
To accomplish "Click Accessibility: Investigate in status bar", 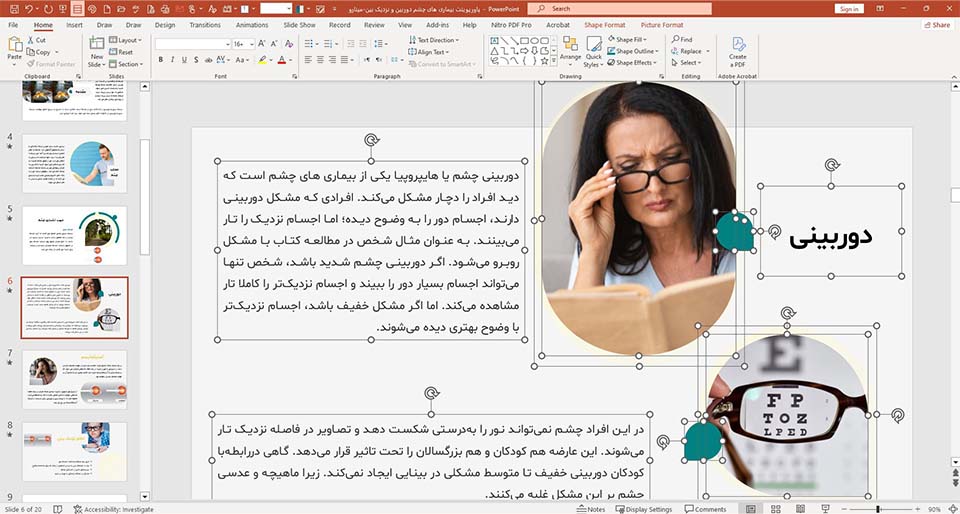I will (x=113, y=509).
